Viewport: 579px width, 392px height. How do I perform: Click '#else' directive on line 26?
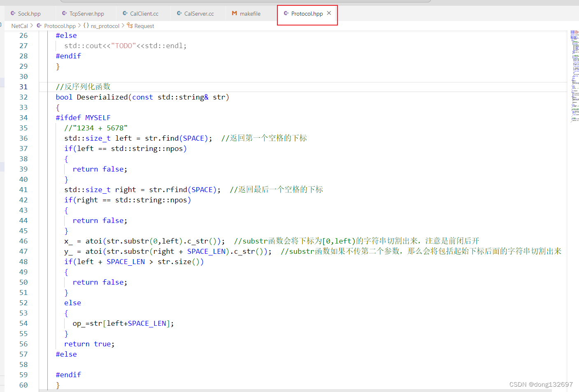click(x=66, y=35)
